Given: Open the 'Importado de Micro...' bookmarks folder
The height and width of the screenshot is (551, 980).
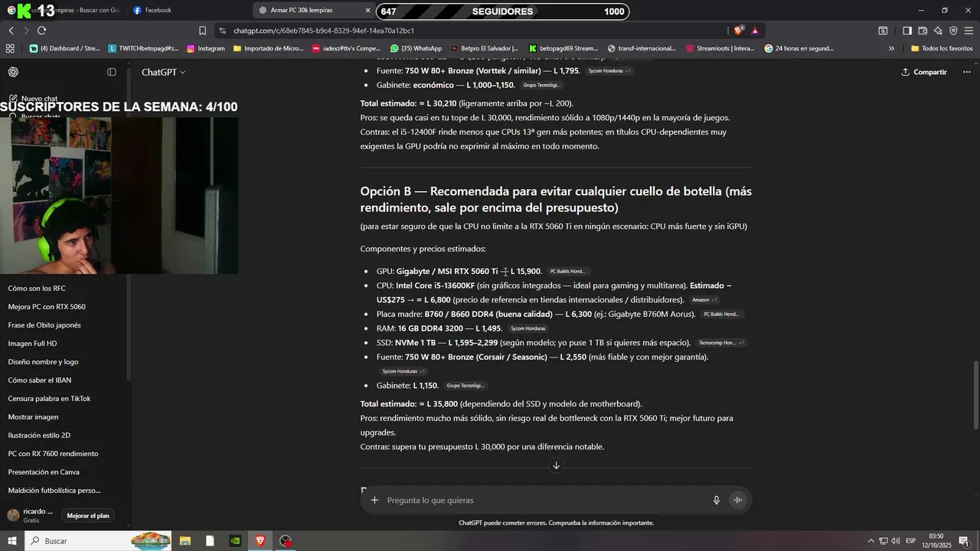Looking at the screenshot, I should click(269, 48).
